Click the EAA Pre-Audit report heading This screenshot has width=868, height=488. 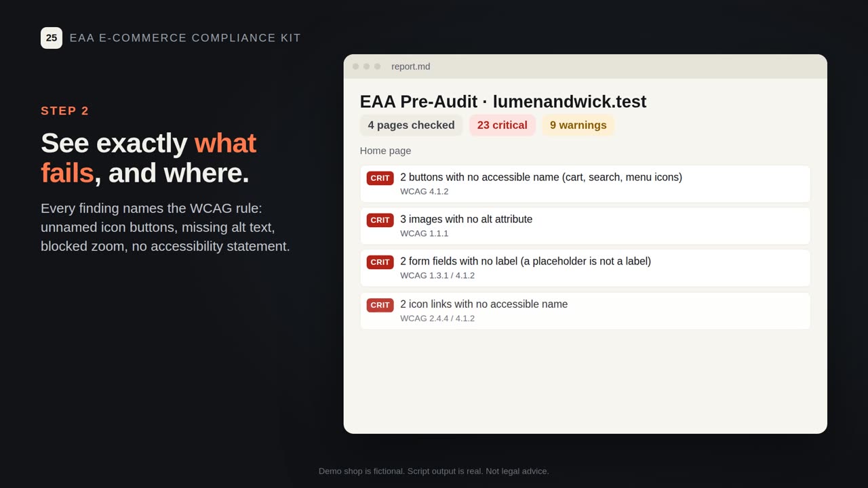point(502,102)
